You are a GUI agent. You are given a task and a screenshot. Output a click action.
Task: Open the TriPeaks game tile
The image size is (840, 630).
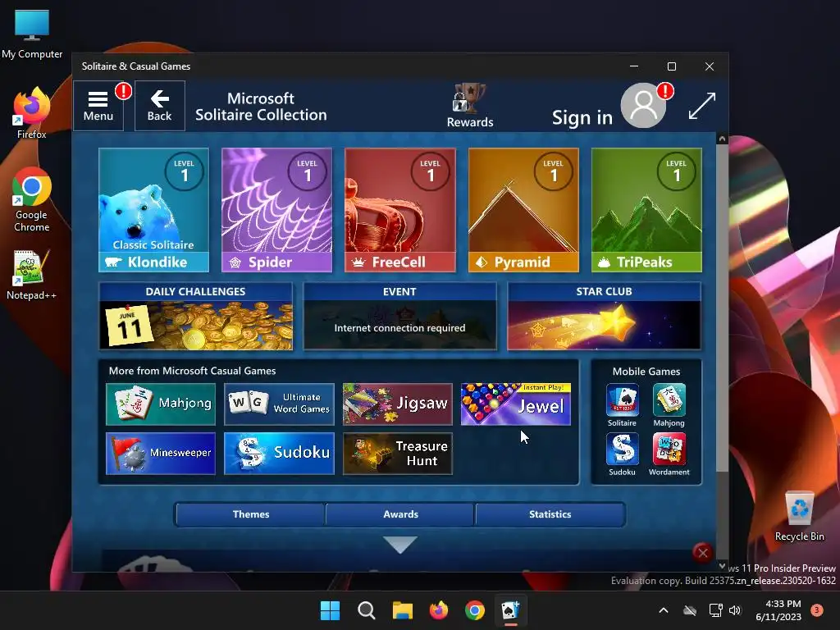tap(646, 210)
